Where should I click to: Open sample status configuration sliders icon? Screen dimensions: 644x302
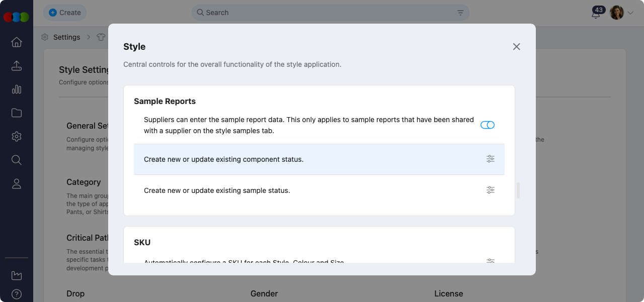click(x=491, y=190)
